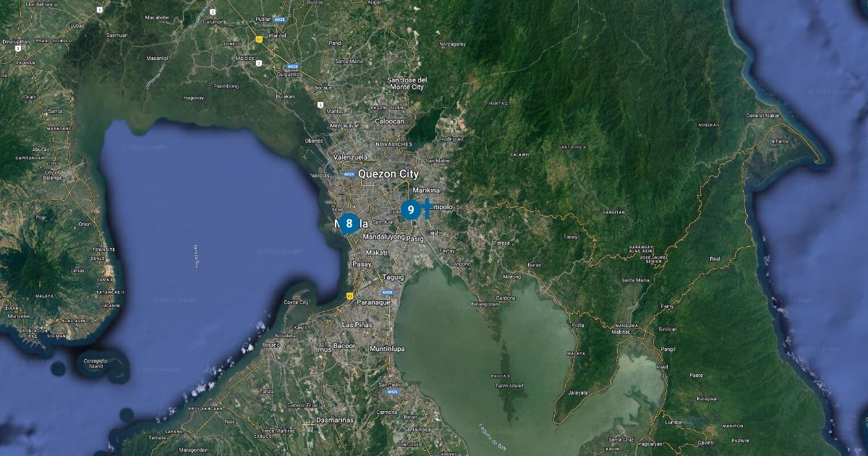
Task: Select the Talim Island label in the lake
Action: click(x=509, y=386)
